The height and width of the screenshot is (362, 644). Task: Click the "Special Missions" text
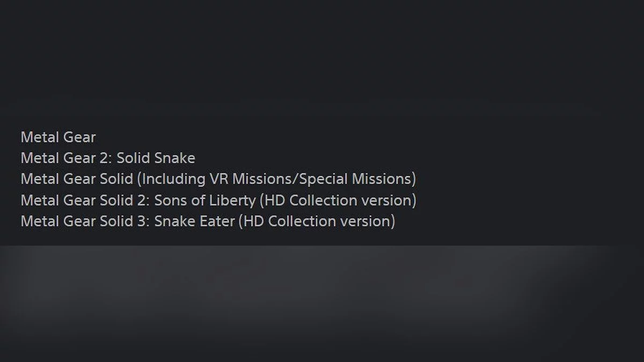[356, 179]
